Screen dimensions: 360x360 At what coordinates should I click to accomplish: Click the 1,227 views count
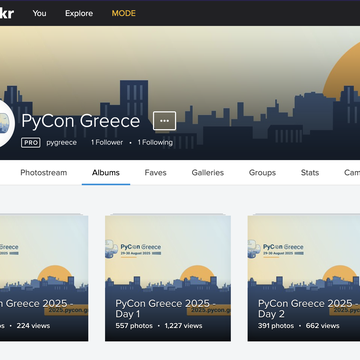(x=183, y=326)
